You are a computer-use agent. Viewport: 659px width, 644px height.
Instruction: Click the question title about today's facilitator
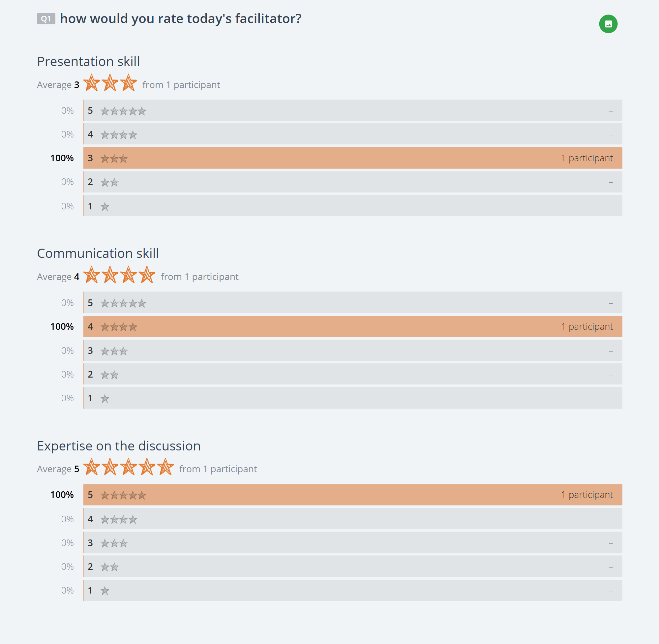click(181, 18)
